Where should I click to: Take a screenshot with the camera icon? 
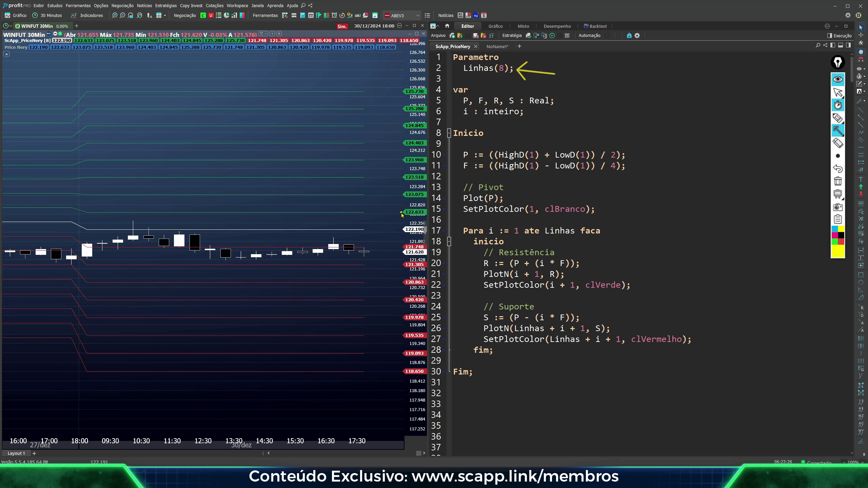point(838,207)
